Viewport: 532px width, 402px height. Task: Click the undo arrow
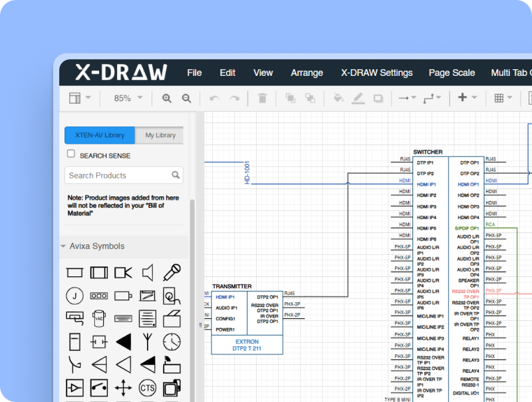pyautogui.click(x=214, y=99)
